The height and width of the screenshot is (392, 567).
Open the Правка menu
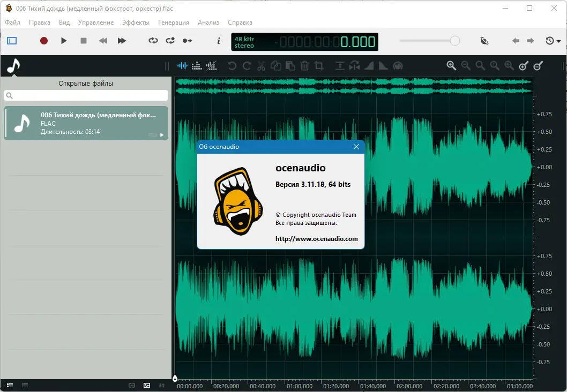tap(40, 22)
